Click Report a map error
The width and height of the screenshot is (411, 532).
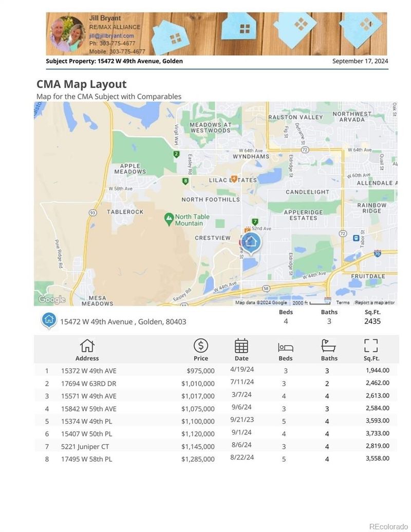click(375, 302)
